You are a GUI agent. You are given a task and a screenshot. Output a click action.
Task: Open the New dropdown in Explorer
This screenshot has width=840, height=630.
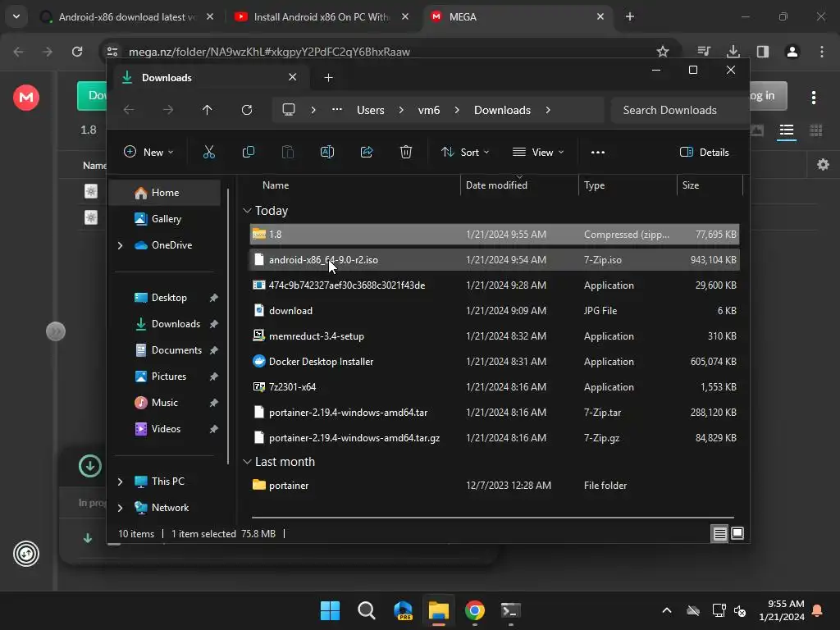(148, 152)
